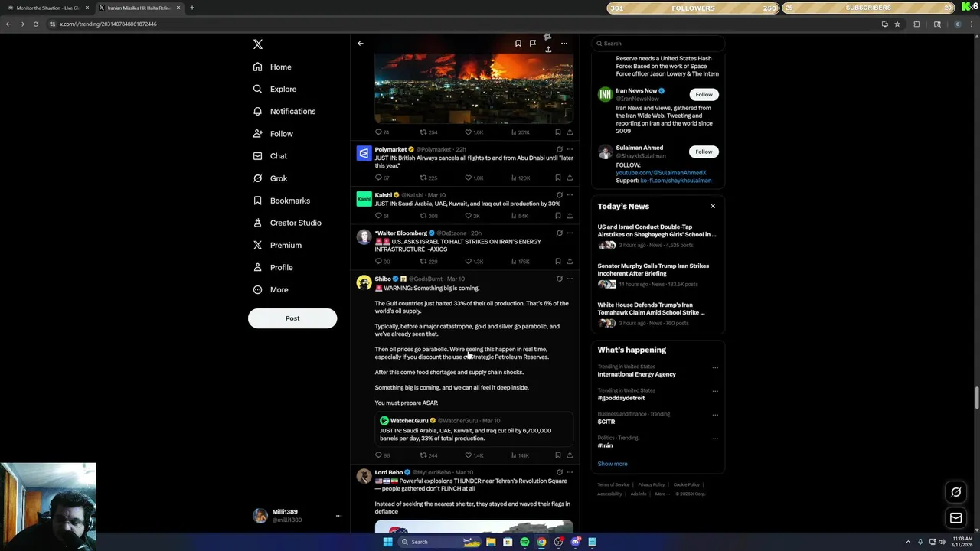This screenshot has height=551, width=980.
Task: Open the Polymarket profile avatar
Action: coord(364,154)
